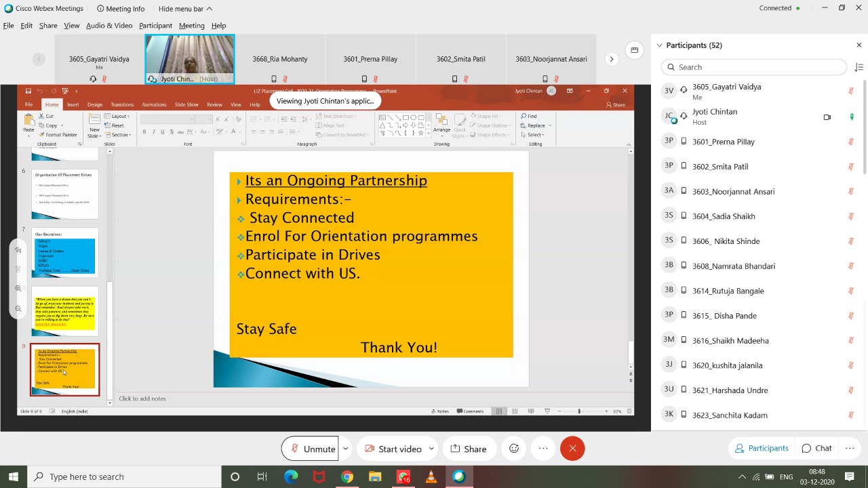This screenshot has height=488, width=868.
Task: Expand video options arrow beside Start video
Action: click(x=431, y=449)
